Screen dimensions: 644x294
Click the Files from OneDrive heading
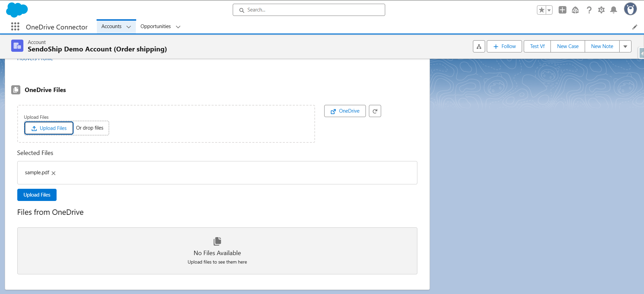50,212
